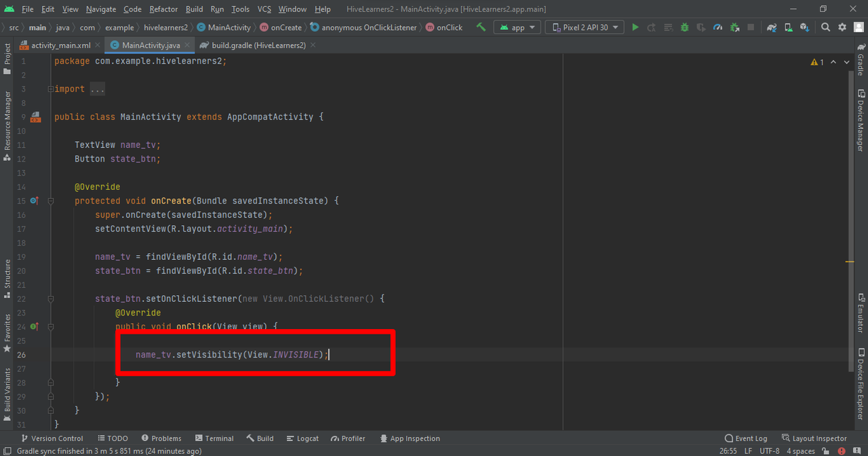The width and height of the screenshot is (868, 456).
Task: Close the MainActivity.java tab
Action: tap(188, 45)
